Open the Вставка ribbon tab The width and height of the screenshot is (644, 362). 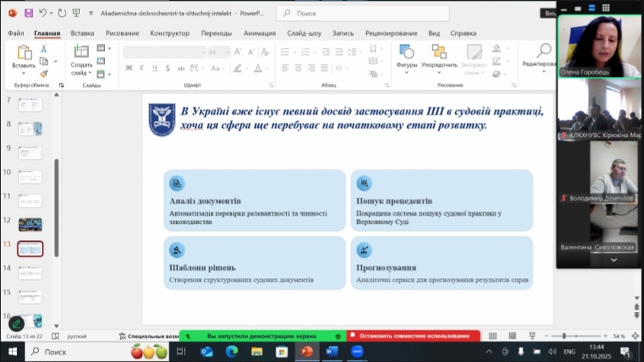coord(82,33)
